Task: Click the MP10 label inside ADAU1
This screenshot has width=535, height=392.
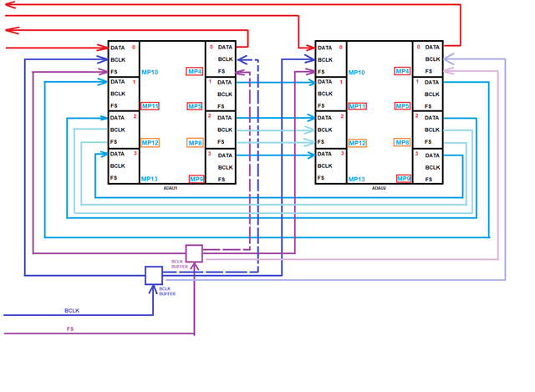Action: click(x=150, y=73)
